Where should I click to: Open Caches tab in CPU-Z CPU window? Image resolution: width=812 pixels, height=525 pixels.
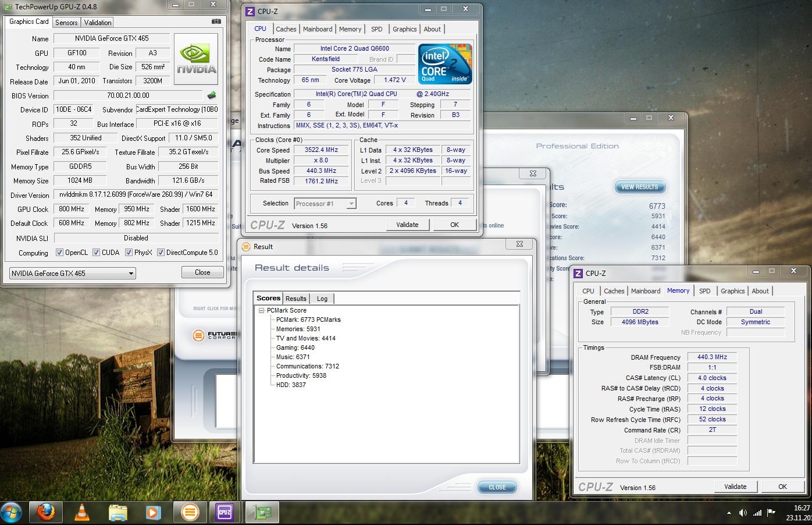286,29
